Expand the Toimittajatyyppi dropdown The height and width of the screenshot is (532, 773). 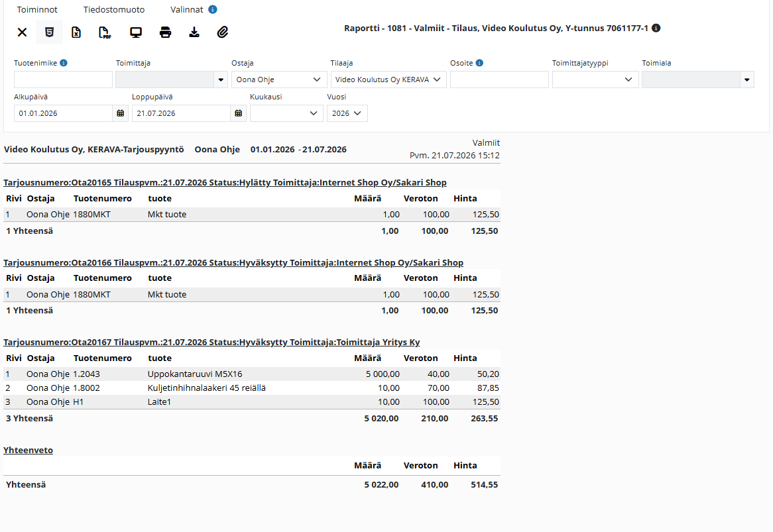(595, 80)
